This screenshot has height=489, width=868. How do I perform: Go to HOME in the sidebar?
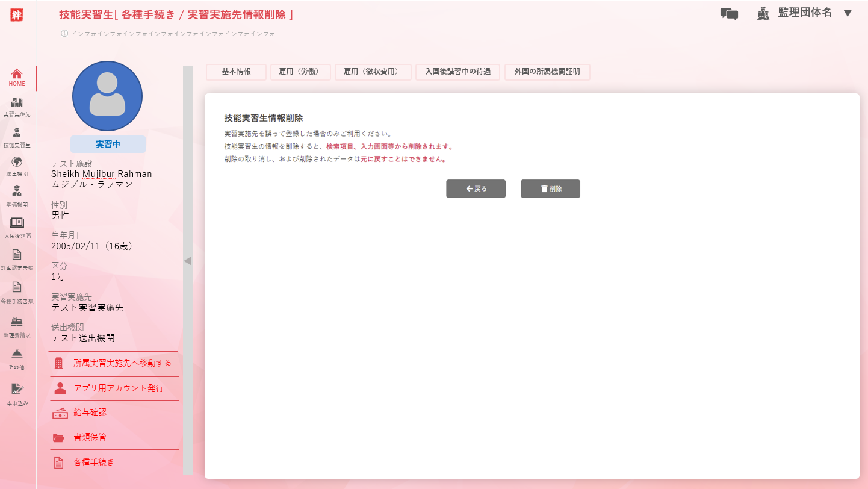[17, 77]
